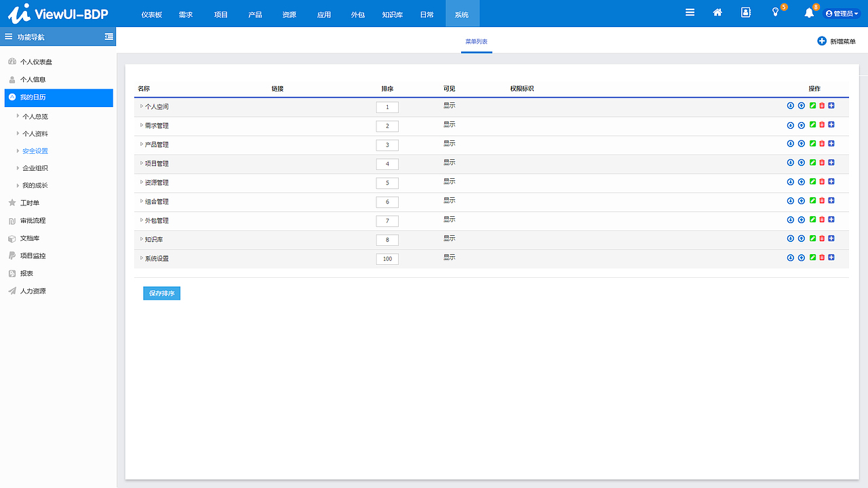Edit the 外包管理 menu row
The width and height of the screenshot is (868, 488).
pyautogui.click(x=813, y=220)
